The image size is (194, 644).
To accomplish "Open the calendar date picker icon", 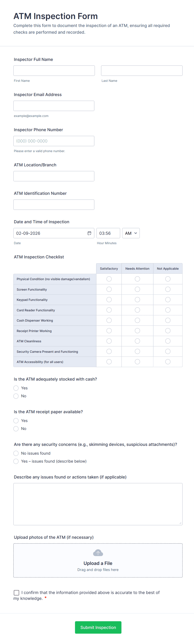I will tap(89, 233).
